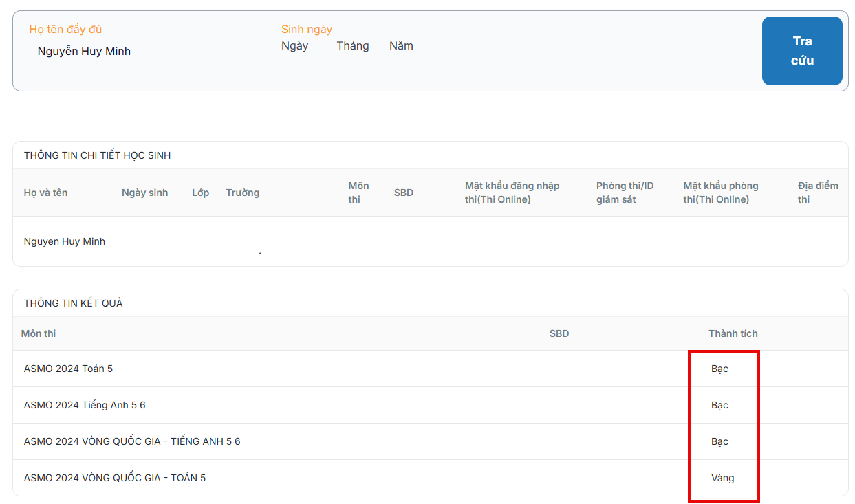
Task: Click the Họ tên đầy đủ label
Action: 65,30
